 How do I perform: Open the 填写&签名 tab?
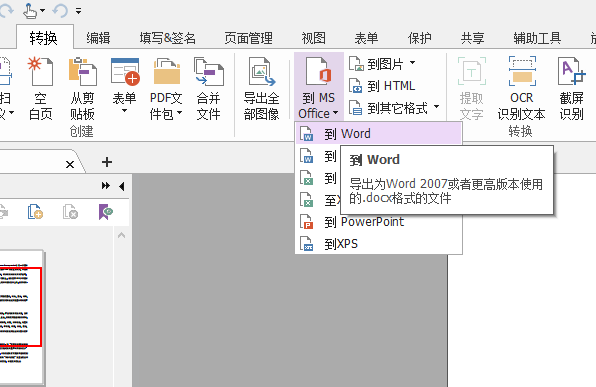point(167,38)
